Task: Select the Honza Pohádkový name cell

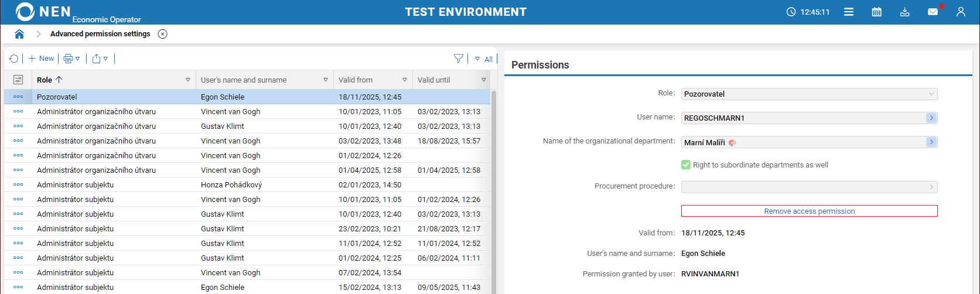Action: tap(231, 184)
